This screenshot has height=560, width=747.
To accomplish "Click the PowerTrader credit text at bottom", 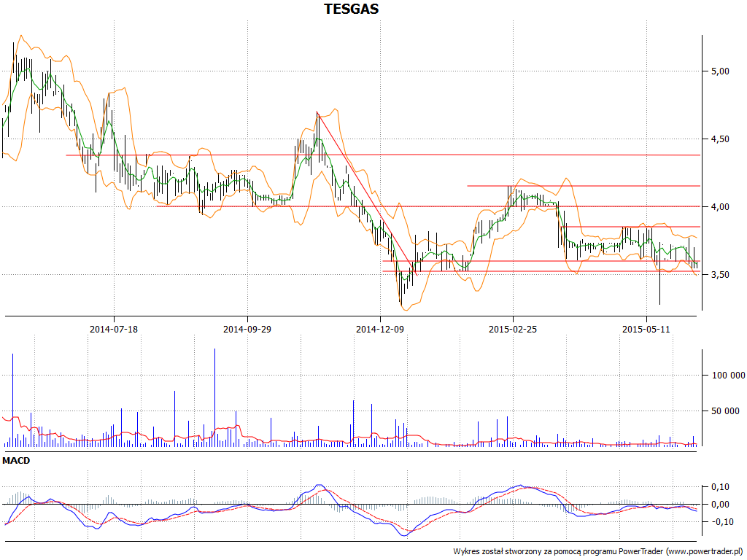I will click(x=598, y=551).
